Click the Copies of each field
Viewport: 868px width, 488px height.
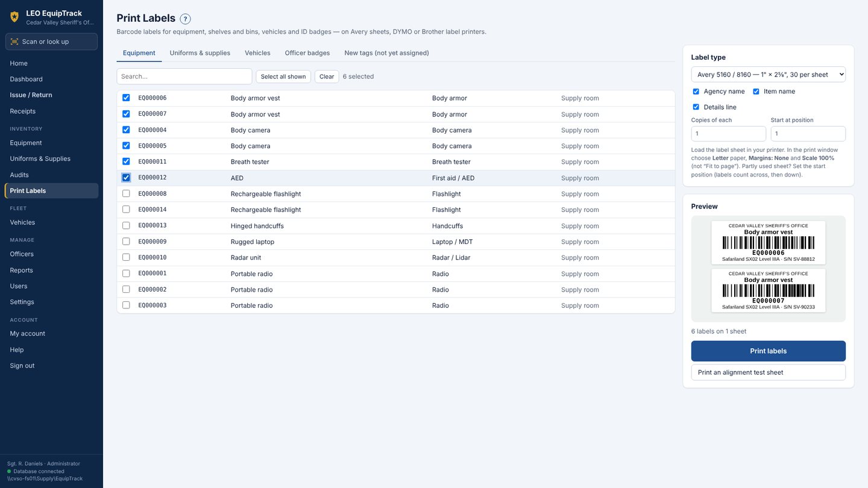pos(729,134)
